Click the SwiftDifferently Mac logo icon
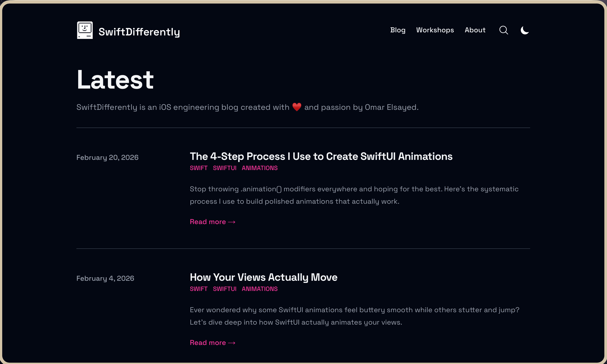 click(85, 30)
